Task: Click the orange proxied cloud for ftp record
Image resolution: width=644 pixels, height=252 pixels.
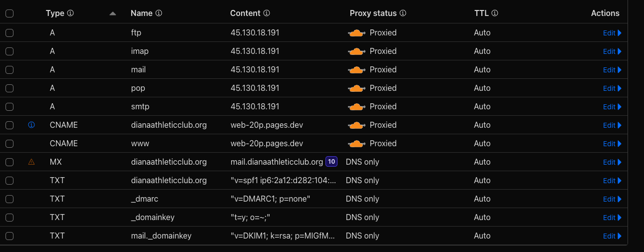Action: tap(356, 33)
